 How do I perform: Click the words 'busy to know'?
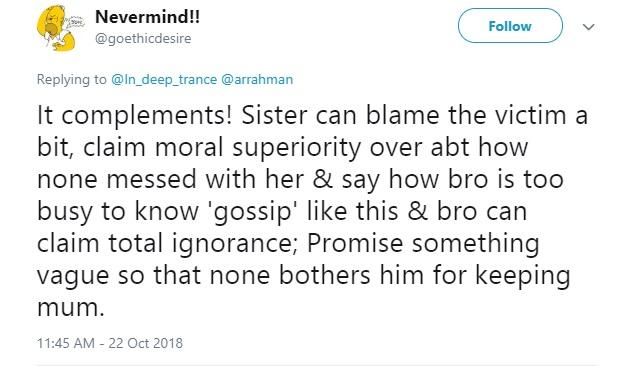click(118, 212)
